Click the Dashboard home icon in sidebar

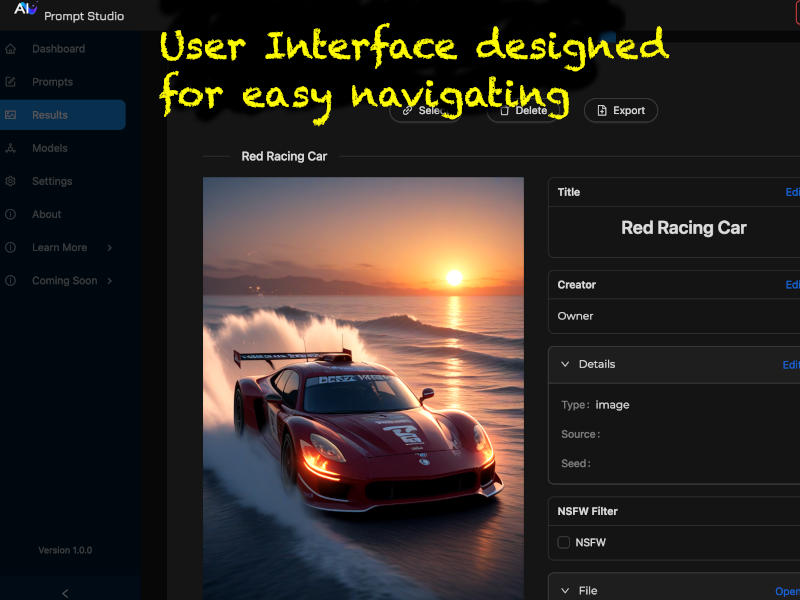[11, 49]
